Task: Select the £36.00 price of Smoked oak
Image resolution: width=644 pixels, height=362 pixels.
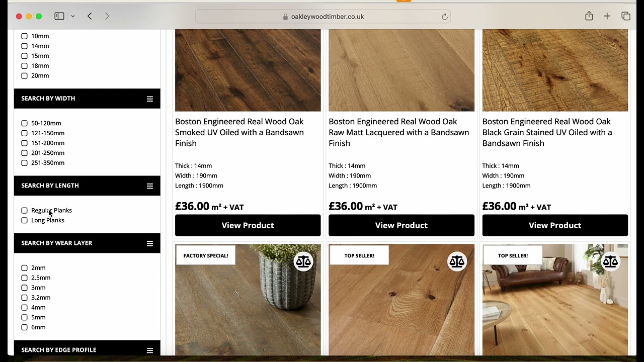Action: coord(192,206)
